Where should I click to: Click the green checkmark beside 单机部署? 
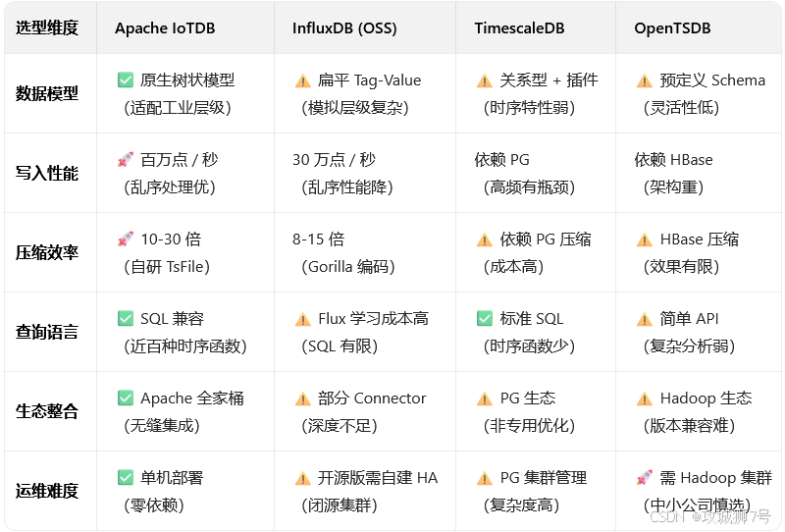pos(126,477)
